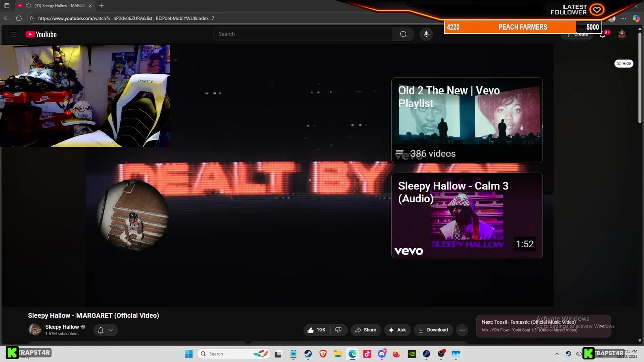Go to the YouTube home logo
This screenshot has height=362, width=644.
41,34
